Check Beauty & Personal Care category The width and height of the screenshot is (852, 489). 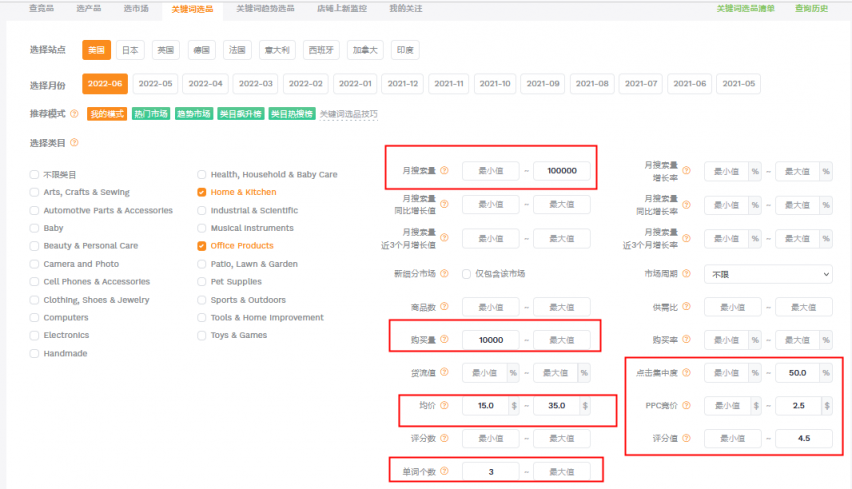point(34,246)
